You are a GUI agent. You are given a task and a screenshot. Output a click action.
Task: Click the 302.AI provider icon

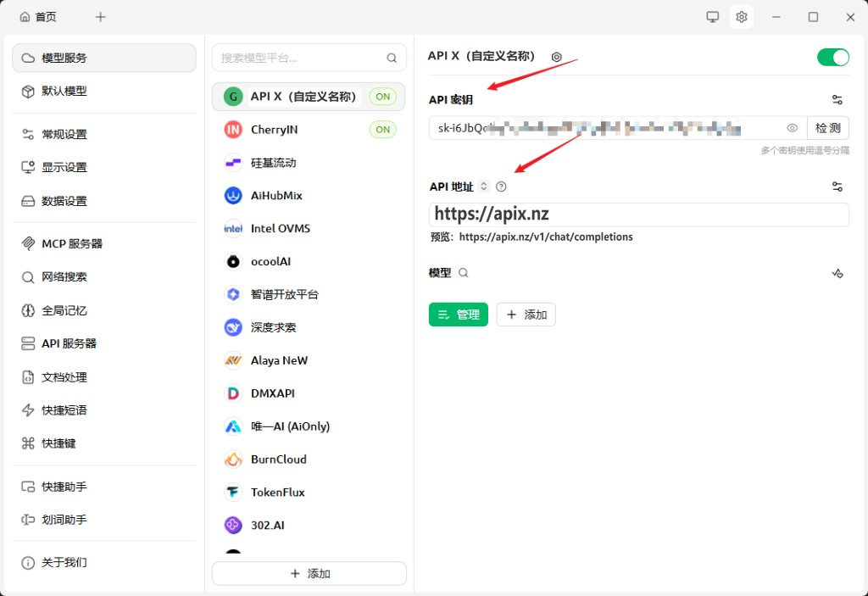(x=233, y=525)
